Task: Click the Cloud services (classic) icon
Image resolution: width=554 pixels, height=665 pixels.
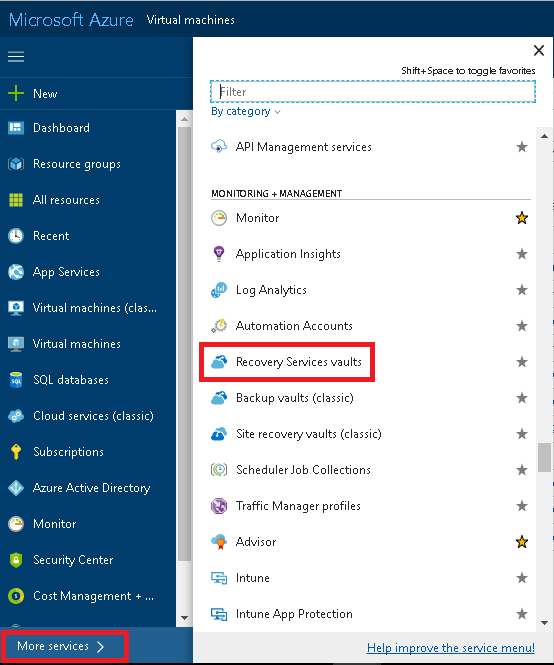Action: click(x=16, y=416)
